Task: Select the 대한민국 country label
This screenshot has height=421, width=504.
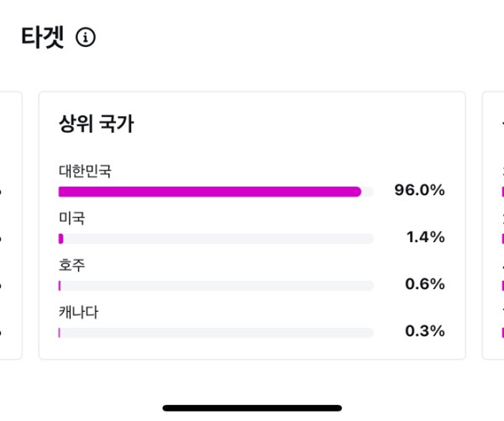Action: [x=85, y=171]
